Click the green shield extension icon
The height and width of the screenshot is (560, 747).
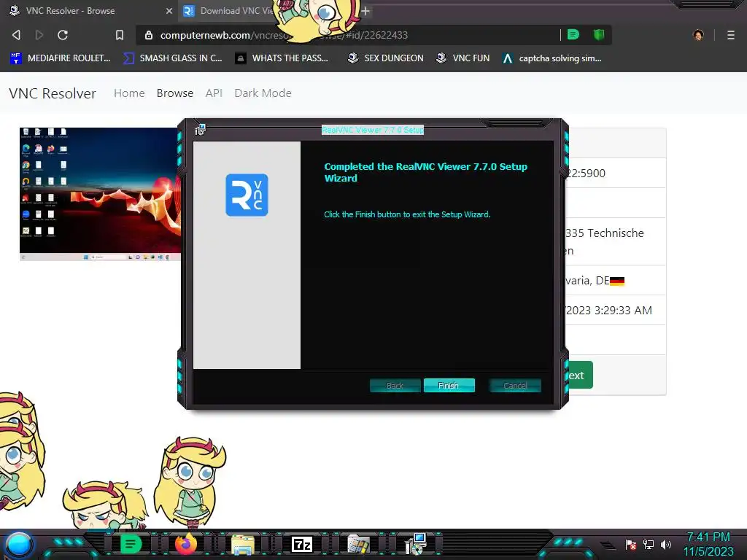coord(599,34)
